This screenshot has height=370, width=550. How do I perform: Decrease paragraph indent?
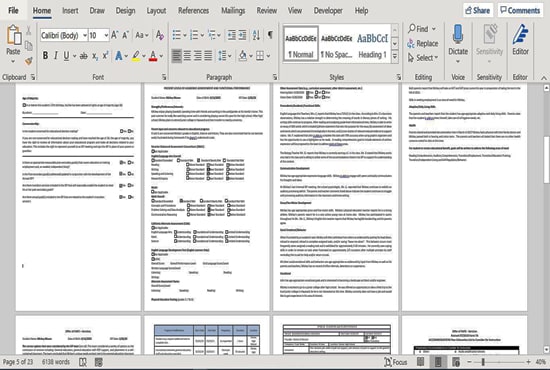[232, 35]
